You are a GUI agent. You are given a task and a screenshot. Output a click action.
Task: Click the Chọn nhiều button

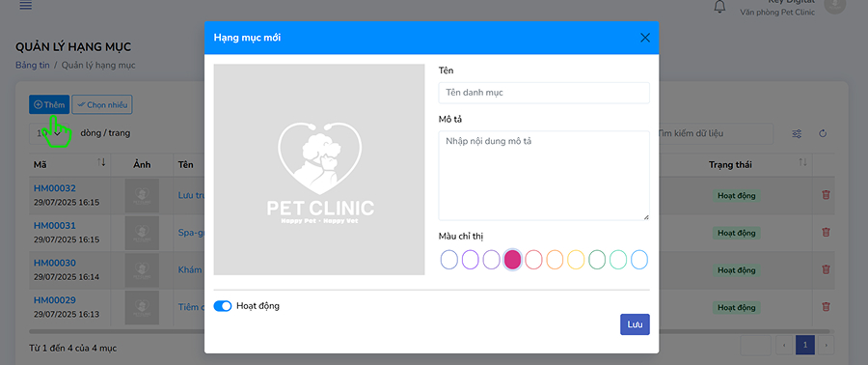tap(102, 104)
